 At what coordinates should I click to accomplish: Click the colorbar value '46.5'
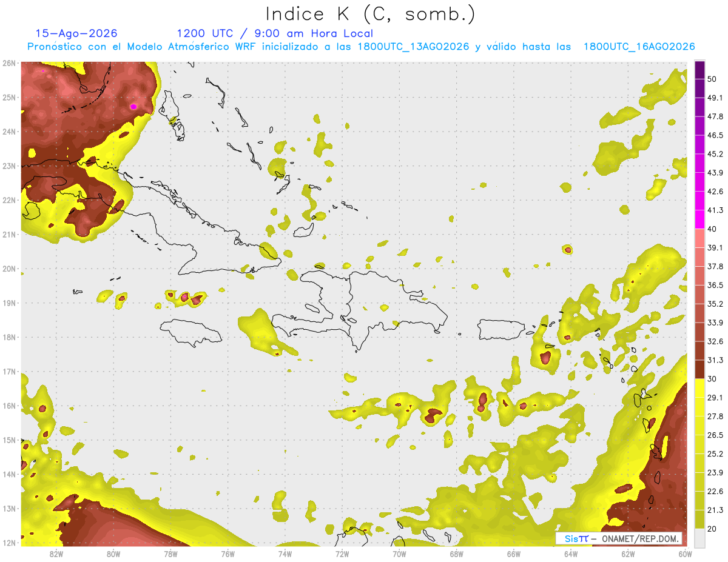715,135
